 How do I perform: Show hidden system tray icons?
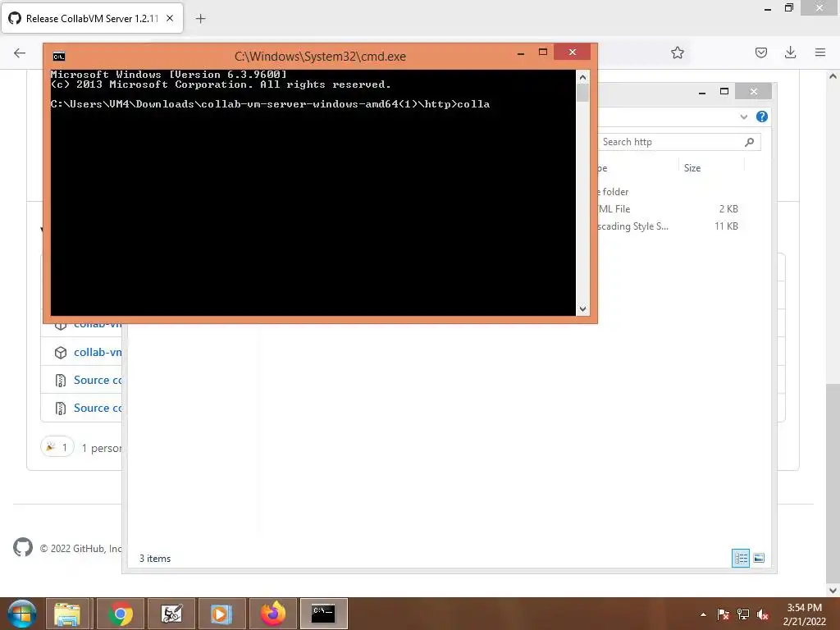(x=703, y=614)
